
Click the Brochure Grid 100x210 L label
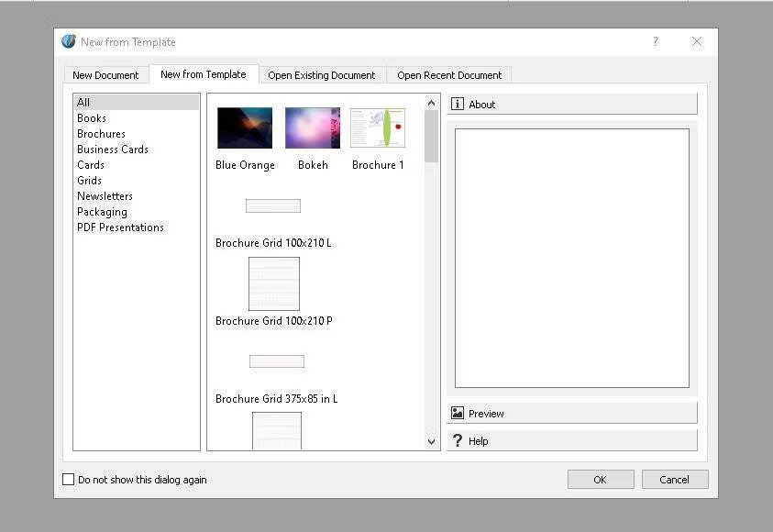point(273,243)
